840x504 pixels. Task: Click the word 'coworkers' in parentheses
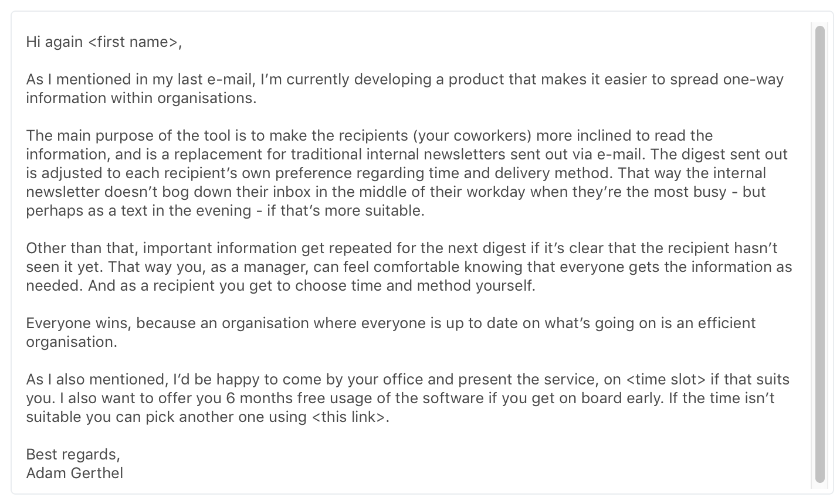489,136
